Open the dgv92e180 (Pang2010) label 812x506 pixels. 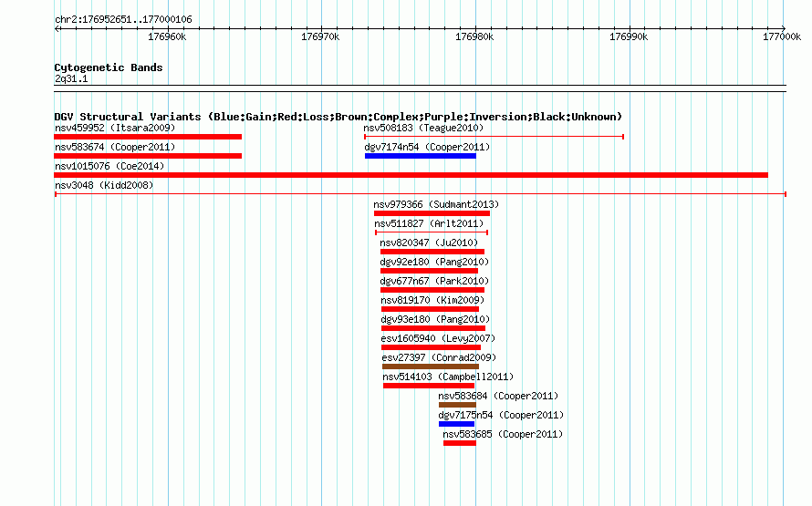coord(434,262)
